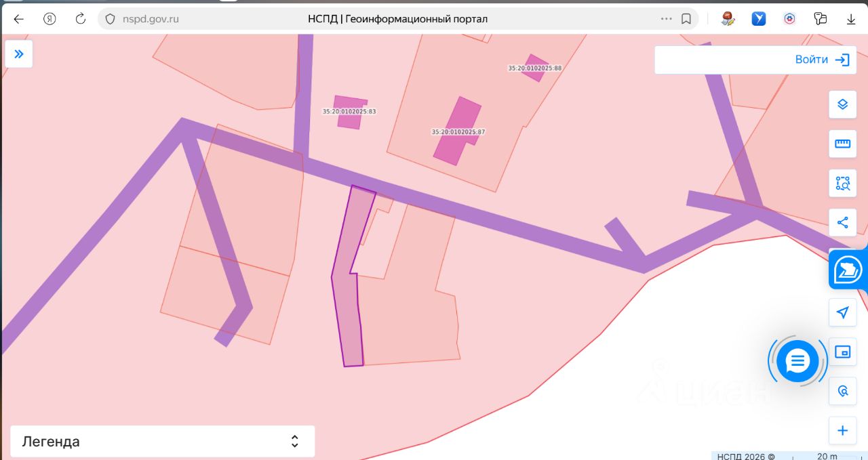Image resolution: width=868 pixels, height=460 pixels.
Task: Go back with the browser back arrow
Action: click(18, 19)
